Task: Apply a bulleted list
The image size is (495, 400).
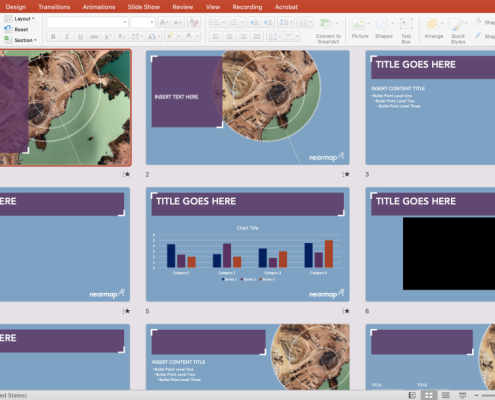Action: coord(214,22)
